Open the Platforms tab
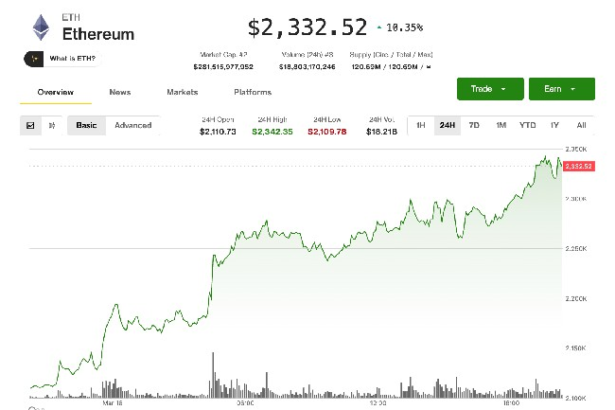 pos(252,92)
